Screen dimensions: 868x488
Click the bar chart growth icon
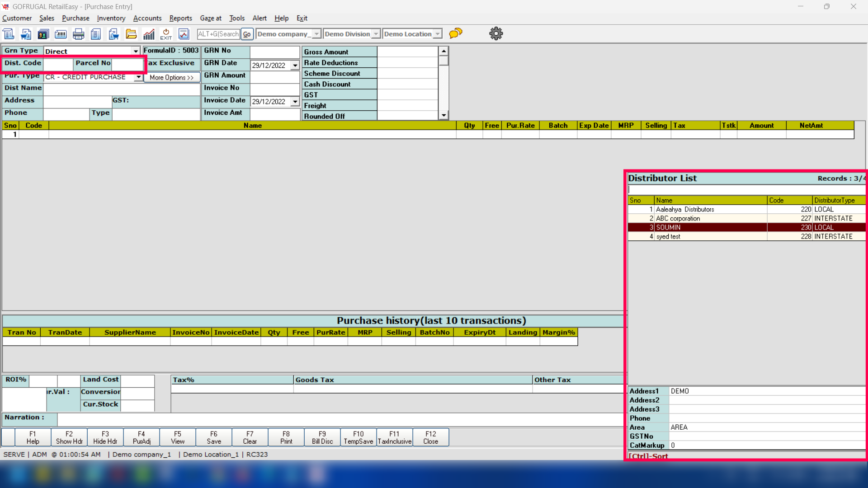(149, 34)
